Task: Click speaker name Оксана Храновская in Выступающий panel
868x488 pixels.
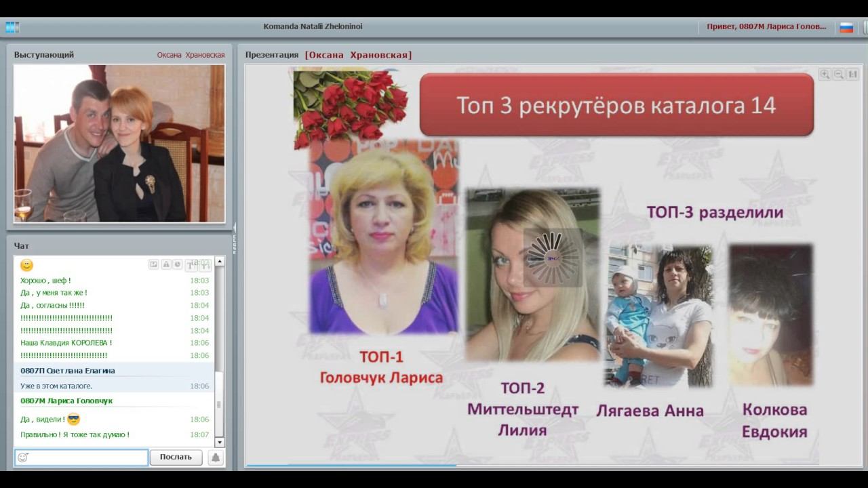Action: coord(191,55)
